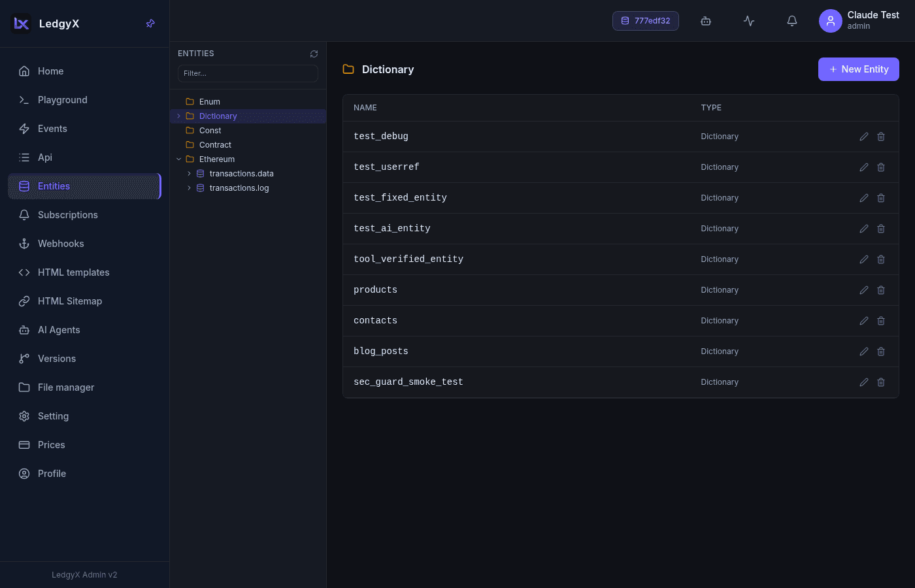Image resolution: width=915 pixels, height=588 pixels.
Task: Select the Dictionary folder label in tree
Action: 218,116
